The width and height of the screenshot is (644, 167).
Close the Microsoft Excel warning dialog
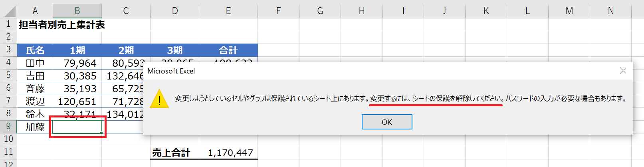pos(622,71)
